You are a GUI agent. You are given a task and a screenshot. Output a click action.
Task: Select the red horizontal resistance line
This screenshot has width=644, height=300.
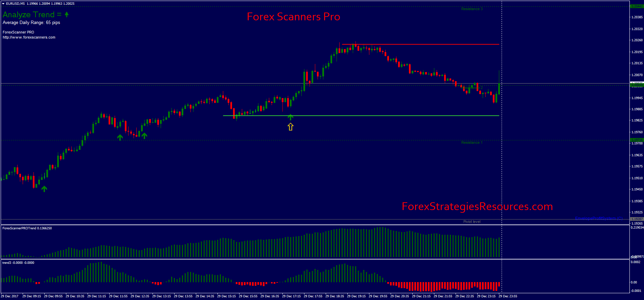click(420, 44)
